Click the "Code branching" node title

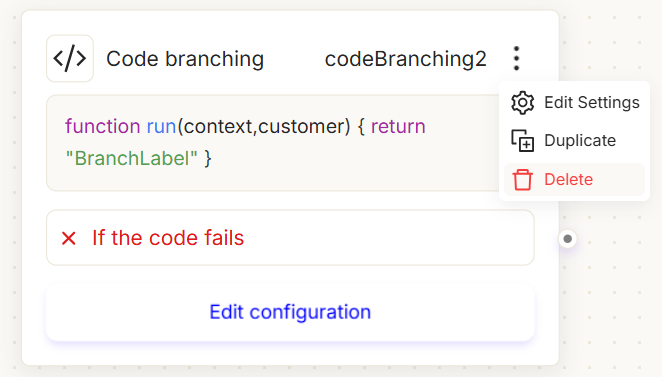click(x=185, y=59)
